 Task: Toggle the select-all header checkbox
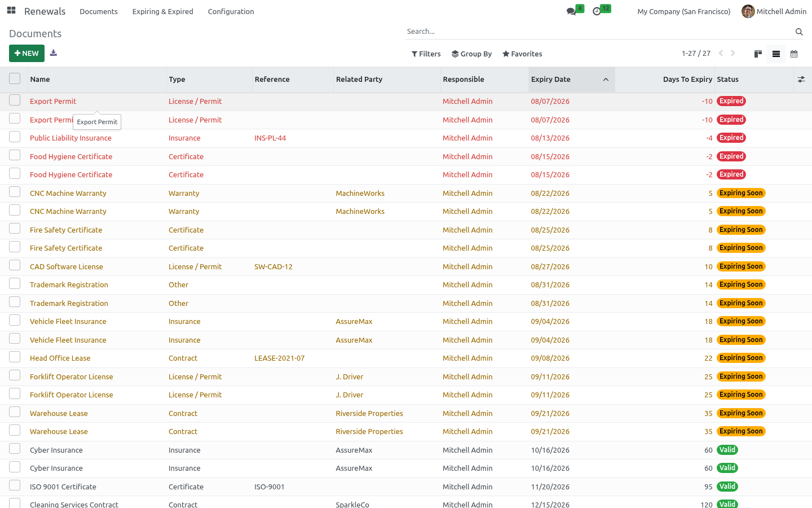pyautogui.click(x=15, y=79)
